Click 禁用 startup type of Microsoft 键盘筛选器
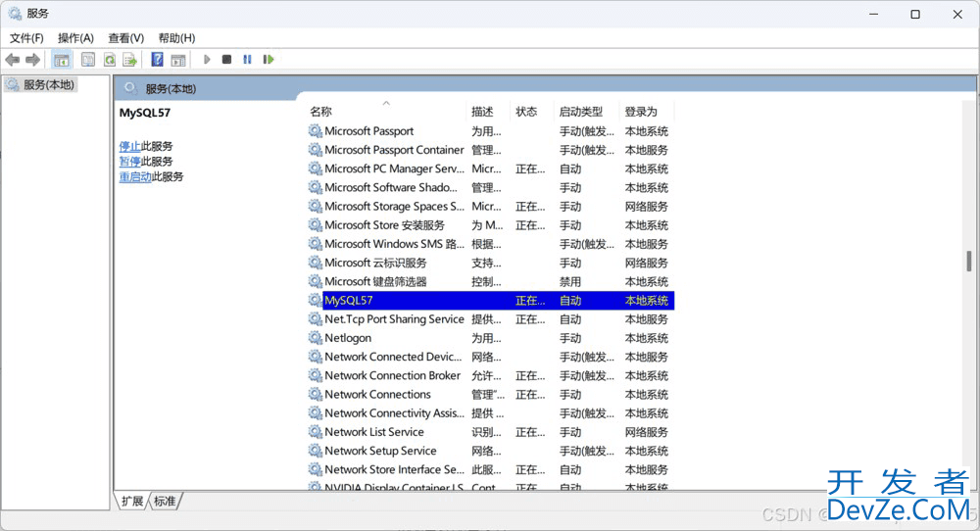Viewport: 980px width, 531px height. click(x=570, y=282)
